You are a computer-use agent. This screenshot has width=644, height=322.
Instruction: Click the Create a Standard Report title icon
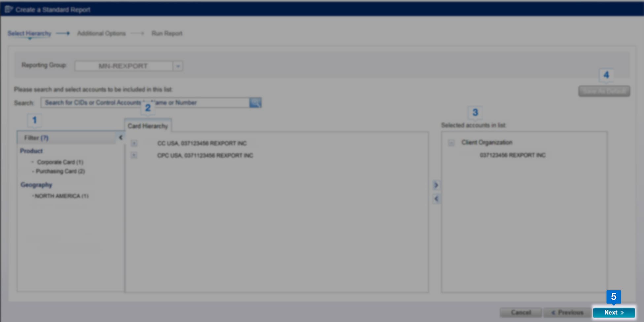coord(9,10)
